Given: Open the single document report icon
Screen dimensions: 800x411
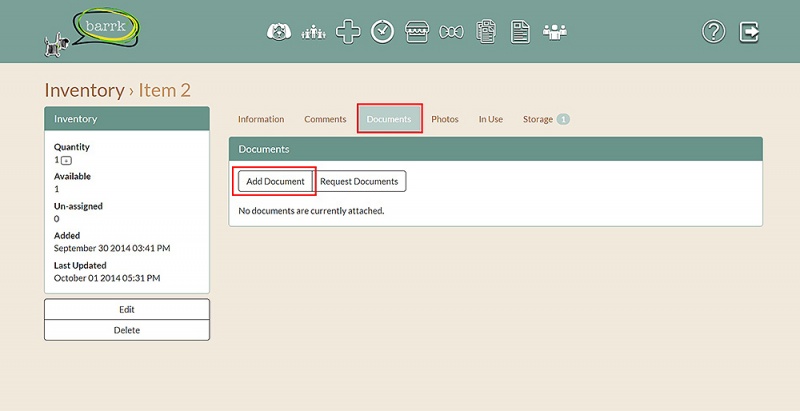Looking at the screenshot, I should pyautogui.click(x=520, y=32).
